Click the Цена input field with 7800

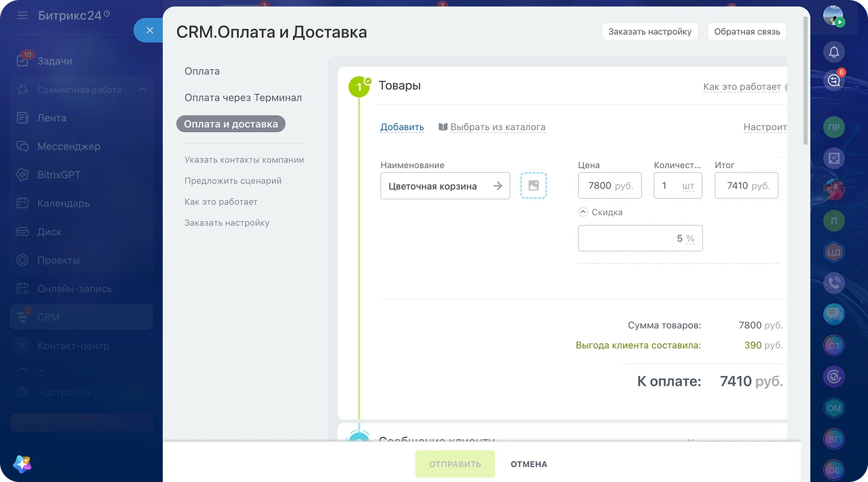610,186
